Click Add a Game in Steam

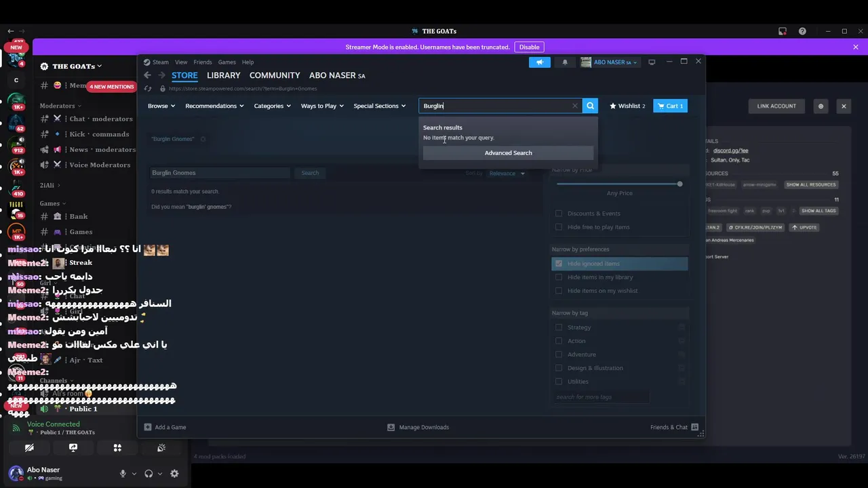coord(165,427)
